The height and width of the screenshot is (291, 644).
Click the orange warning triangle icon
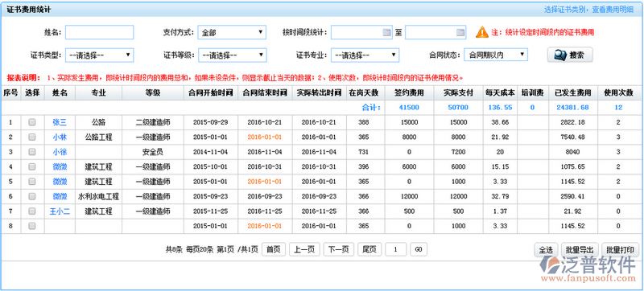(x=481, y=32)
